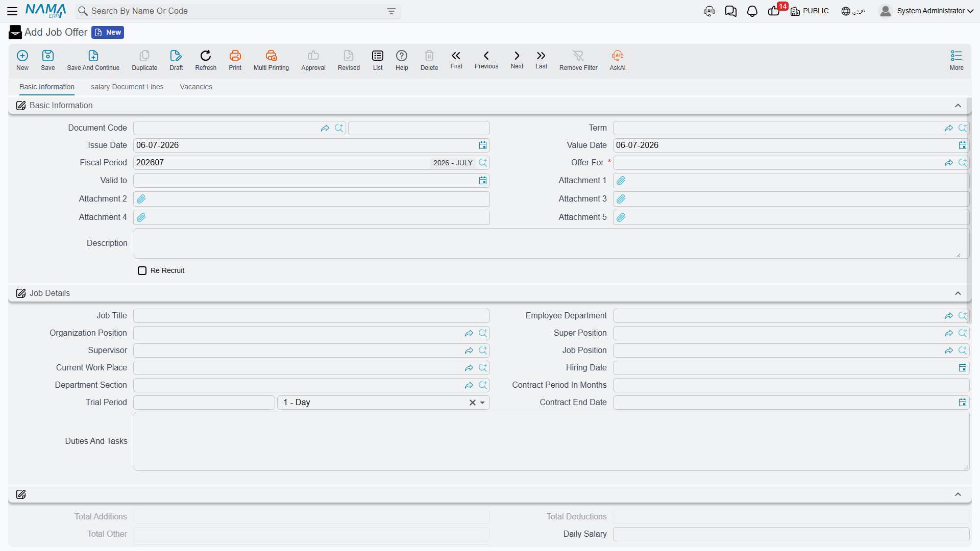Viewport: 980px width, 551px height.
Task: Jump to Last record
Action: coord(541,56)
